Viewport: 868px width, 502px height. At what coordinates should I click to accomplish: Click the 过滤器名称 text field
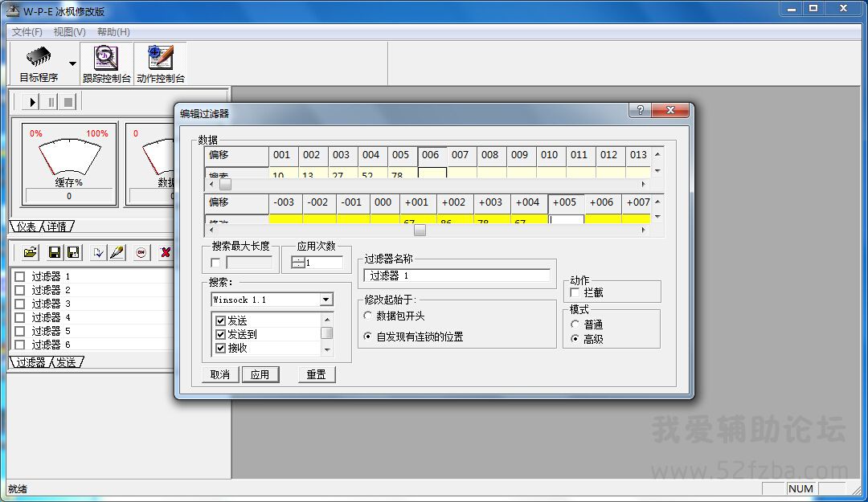pos(457,275)
